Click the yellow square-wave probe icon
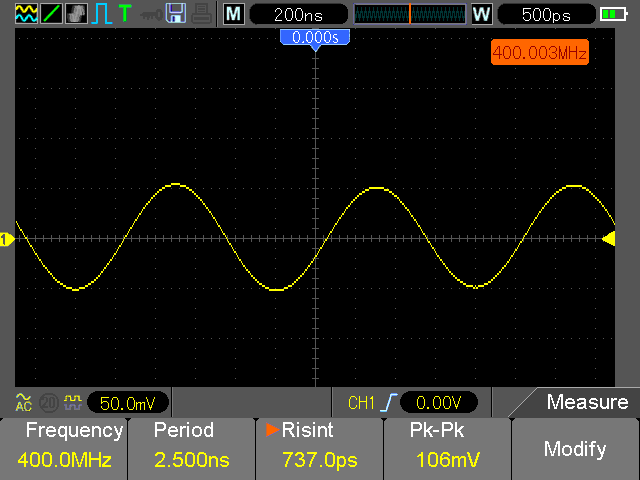 [73, 403]
